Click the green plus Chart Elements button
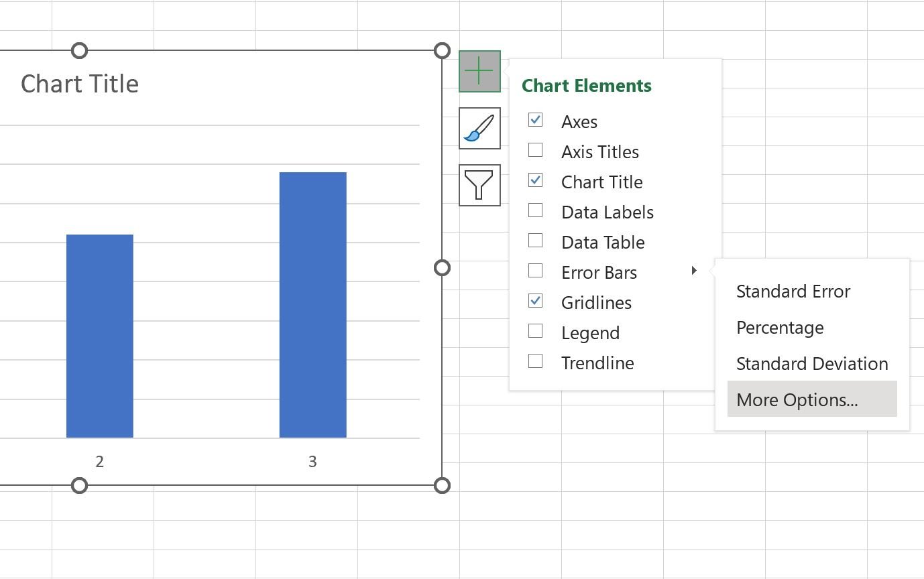 pyautogui.click(x=479, y=71)
